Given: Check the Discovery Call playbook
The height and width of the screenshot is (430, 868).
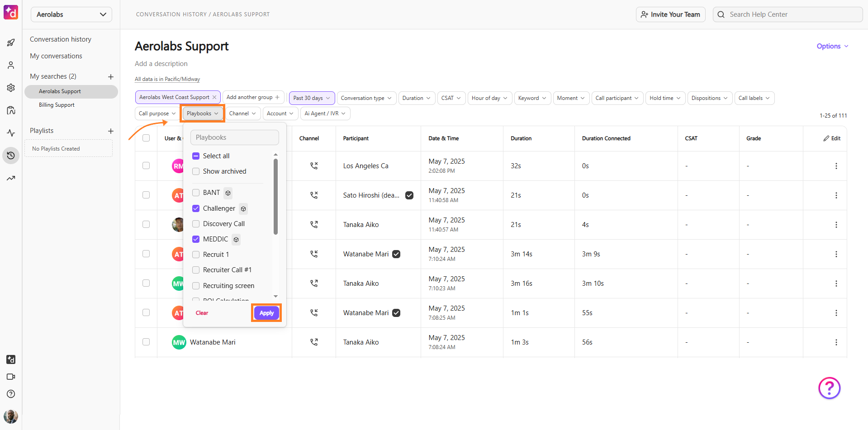Looking at the screenshot, I should pos(196,224).
